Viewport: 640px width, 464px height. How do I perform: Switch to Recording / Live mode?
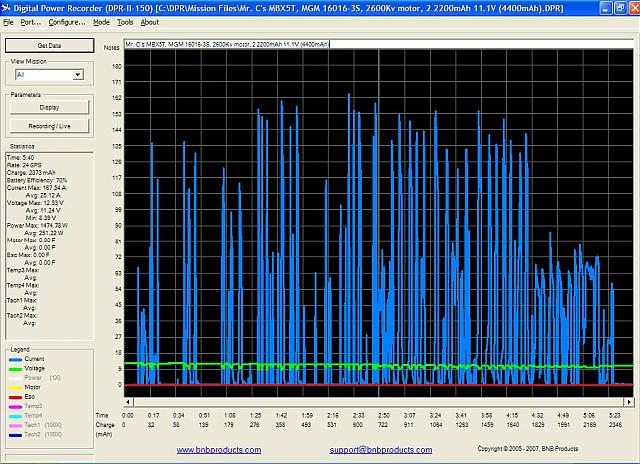click(x=49, y=126)
